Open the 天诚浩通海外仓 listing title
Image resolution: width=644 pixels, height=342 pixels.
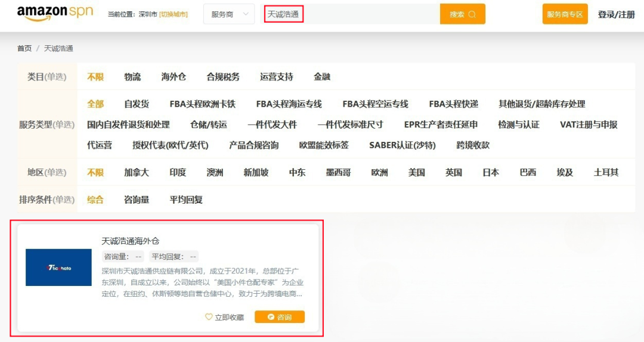pyautogui.click(x=130, y=241)
